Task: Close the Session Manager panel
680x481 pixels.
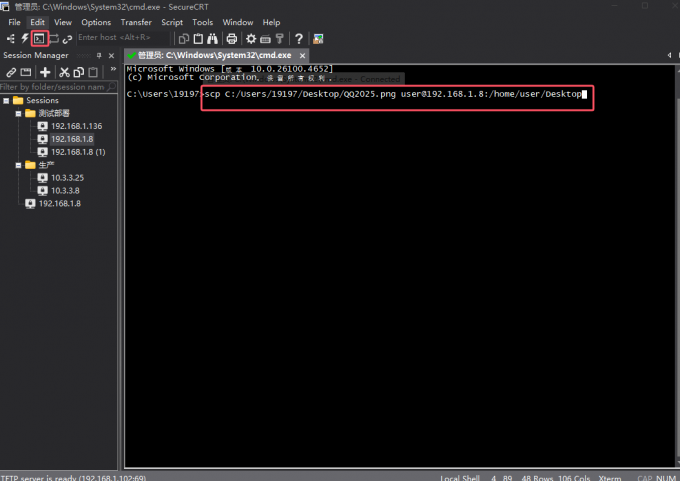Action: (x=111, y=56)
